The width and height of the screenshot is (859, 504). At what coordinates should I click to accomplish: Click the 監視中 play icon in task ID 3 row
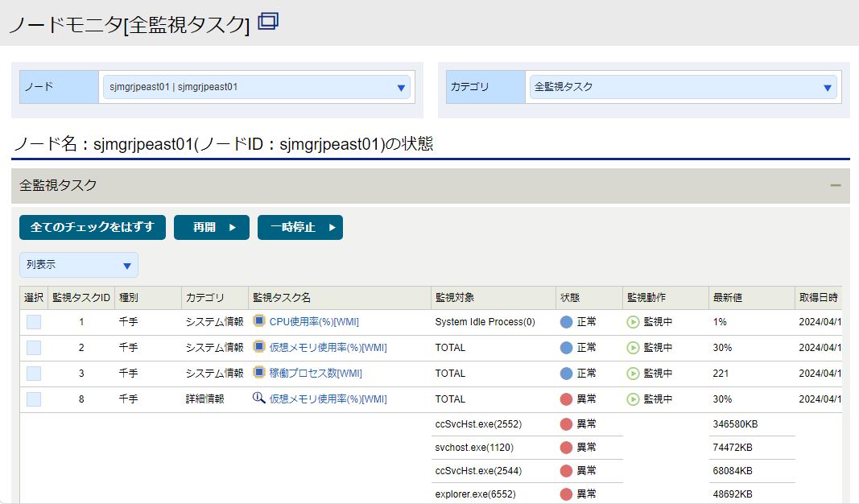click(x=633, y=374)
